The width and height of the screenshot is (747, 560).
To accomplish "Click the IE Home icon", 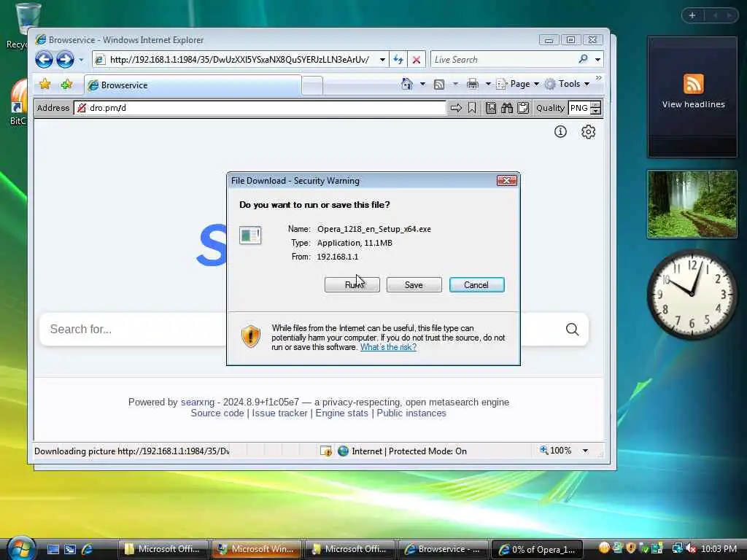I will (x=407, y=84).
